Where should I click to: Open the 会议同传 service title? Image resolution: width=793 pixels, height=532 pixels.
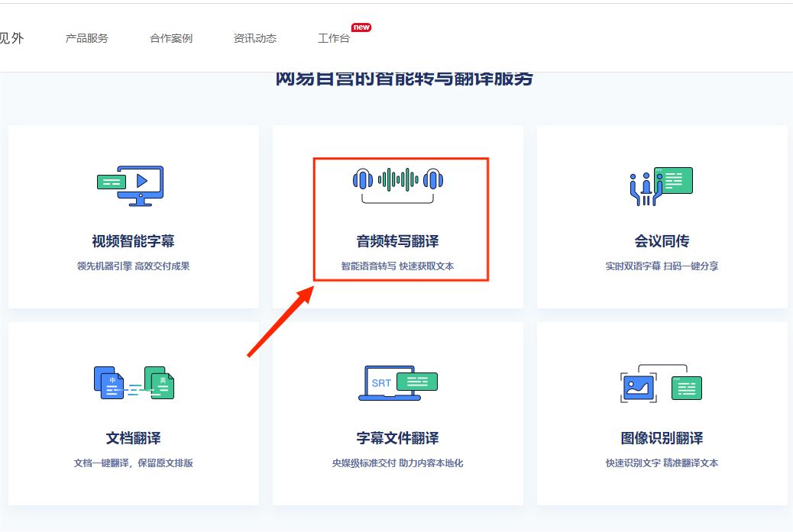point(662,241)
